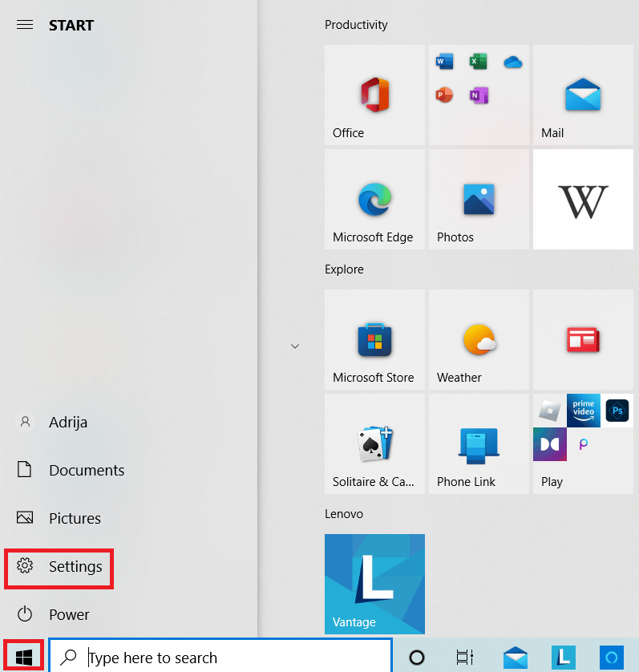Open the Mail tile
Image resolution: width=639 pixels, height=672 pixels.
point(583,95)
